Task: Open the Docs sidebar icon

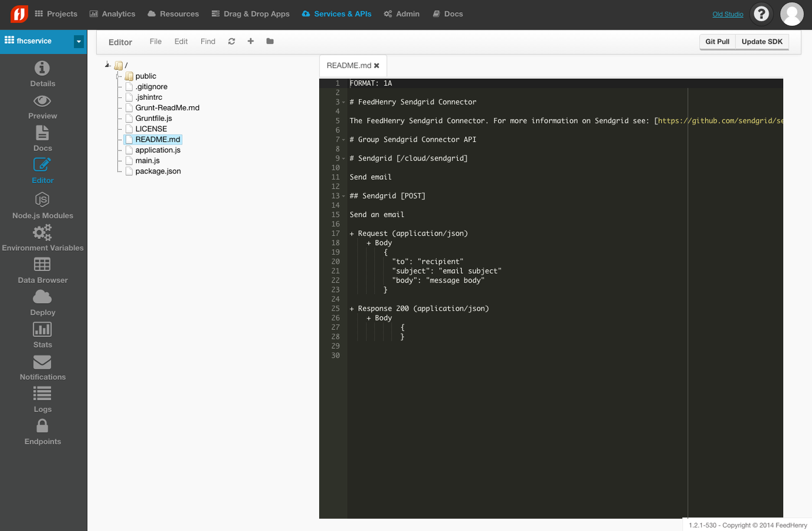Action: [42, 132]
